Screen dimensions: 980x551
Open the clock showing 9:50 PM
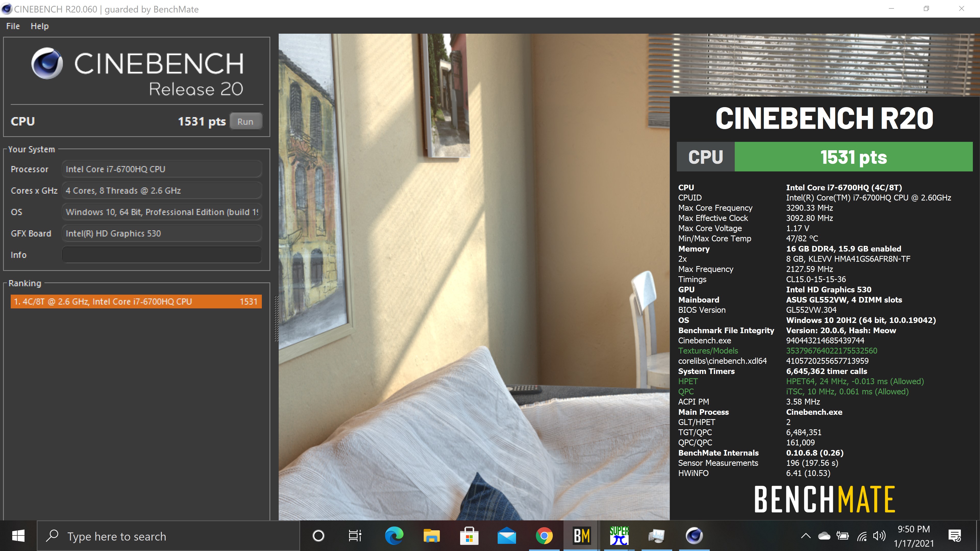914,536
